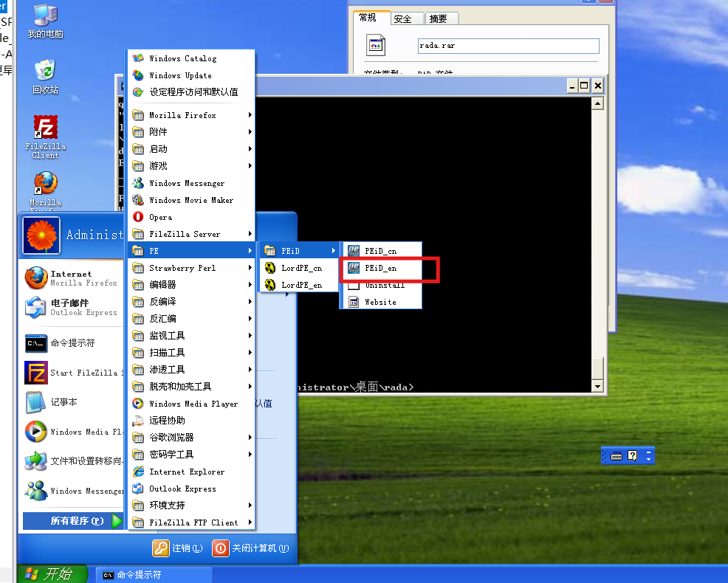The width and height of the screenshot is (728, 583).
Task: Select the PEiD submenu item
Action: point(298,251)
